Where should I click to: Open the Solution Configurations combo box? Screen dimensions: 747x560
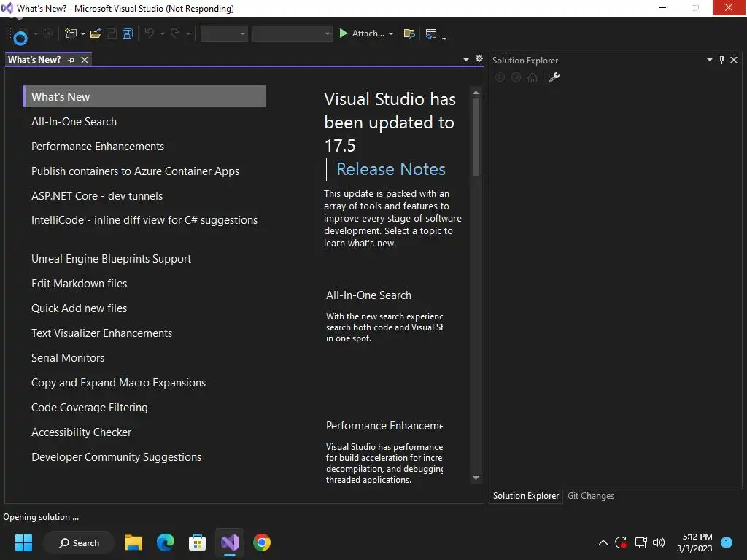point(224,34)
